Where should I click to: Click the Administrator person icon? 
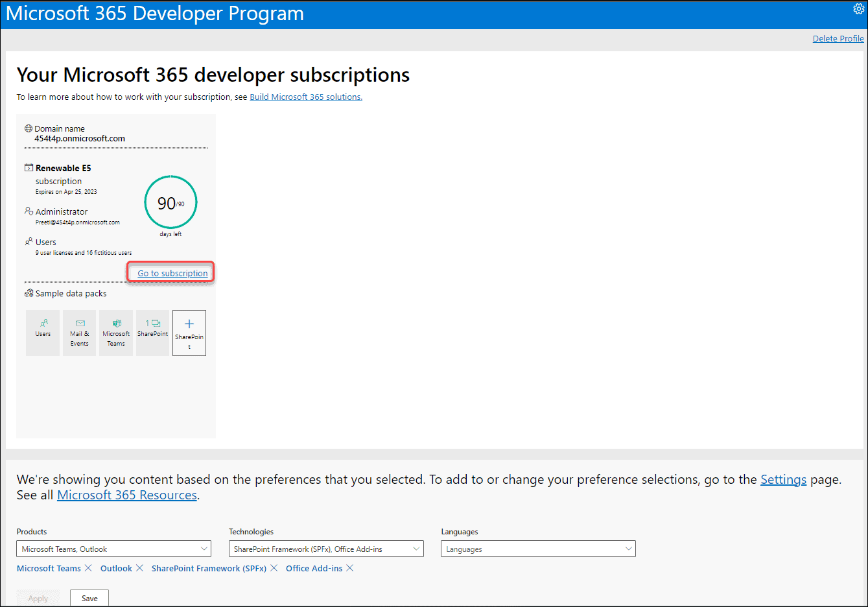(x=29, y=211)
